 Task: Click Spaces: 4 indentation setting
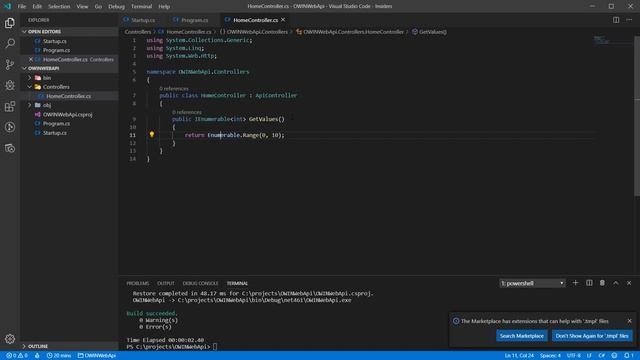[550, 356]
